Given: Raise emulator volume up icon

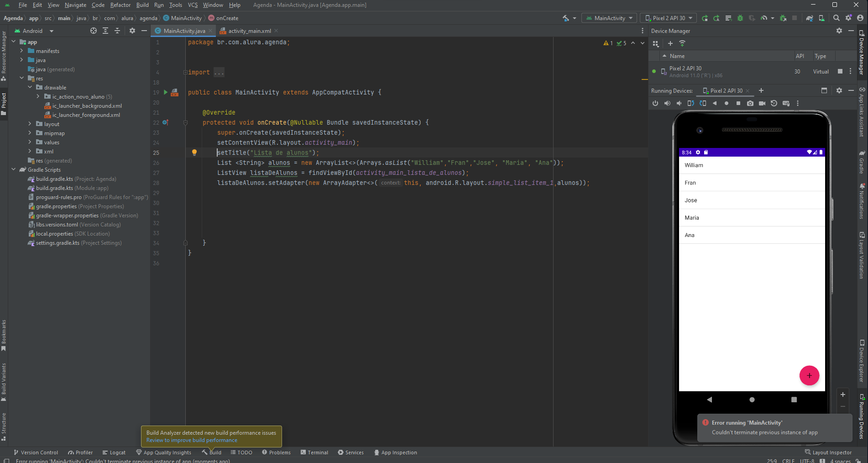Looking at the screenshot, I should click(x=667, y=103).
